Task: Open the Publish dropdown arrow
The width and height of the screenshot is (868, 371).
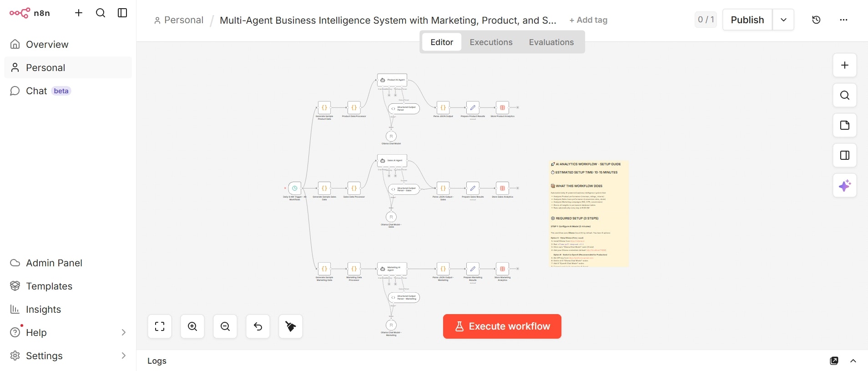Action: click(x=783, y=20)
